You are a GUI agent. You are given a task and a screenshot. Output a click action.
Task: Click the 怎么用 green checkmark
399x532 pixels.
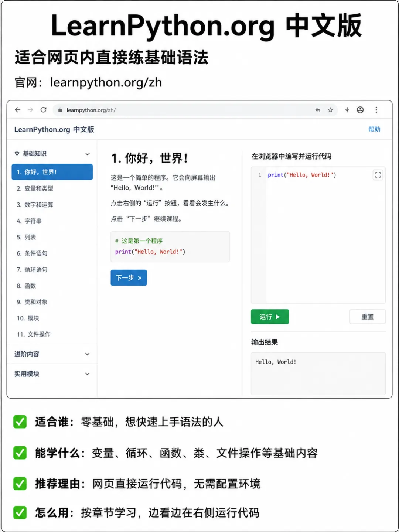[20, 512]
